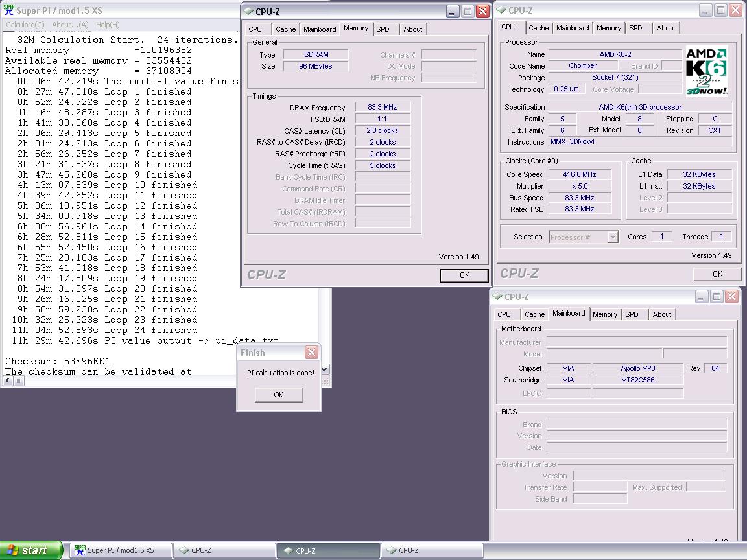The width and height of the screenshot is (747, 560).
Task: Close the CPU-Z Mainboard window
Action: (x=731, y=297)
